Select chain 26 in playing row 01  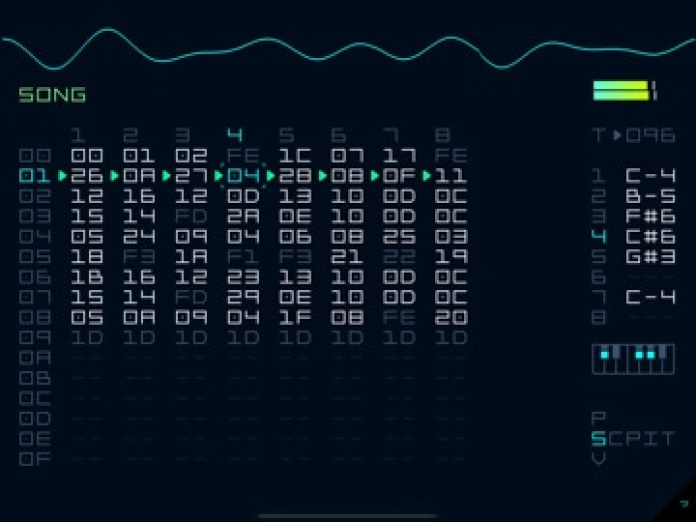pyautogui.click(x=87, y=176)
